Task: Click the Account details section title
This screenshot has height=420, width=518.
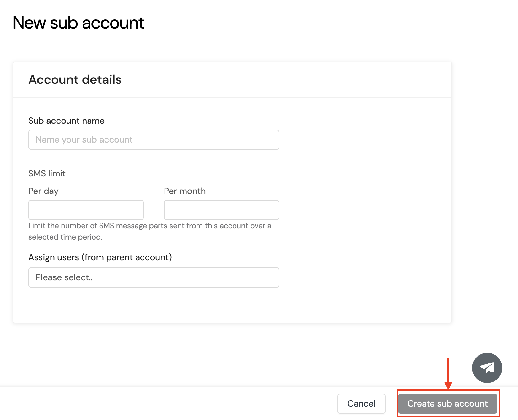Action: tap(75, 80)
